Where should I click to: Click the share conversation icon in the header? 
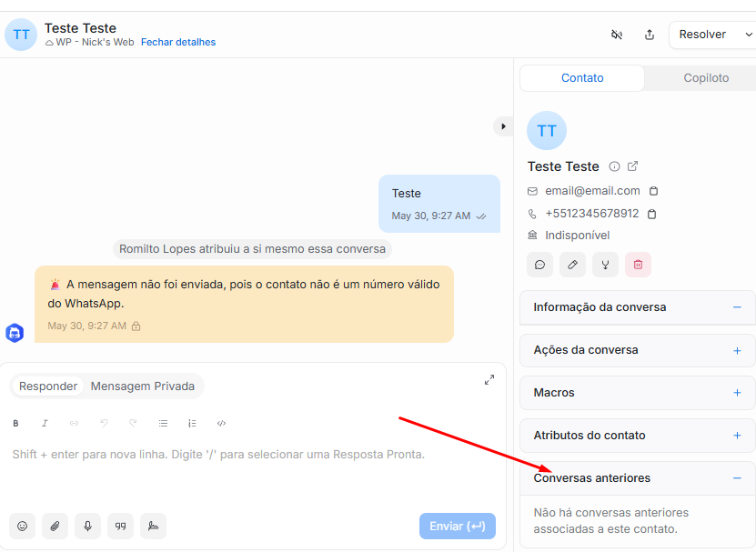[x=650, y=35]
